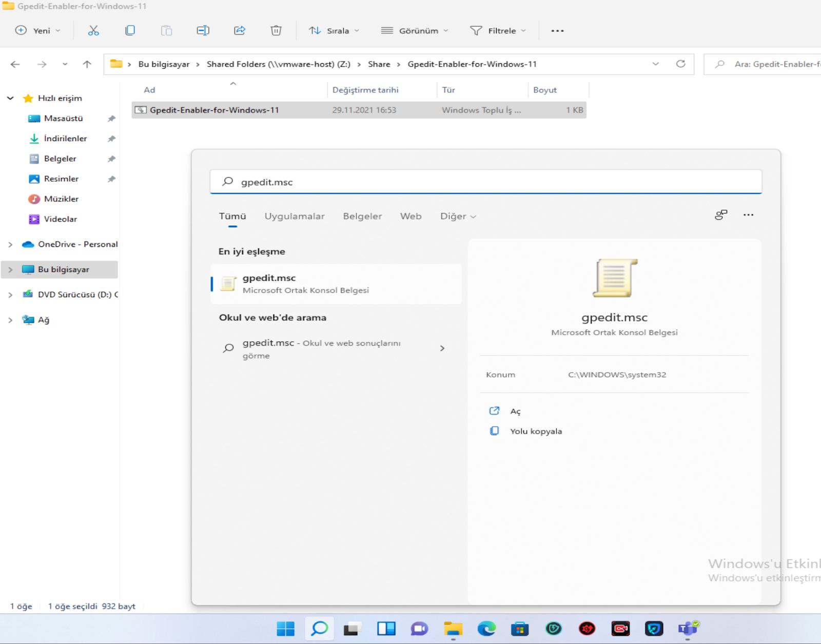Click the Yolu kopyala copy icon
Image resolution: width=821 pixels, height=644 pixels.
(494, 431)
